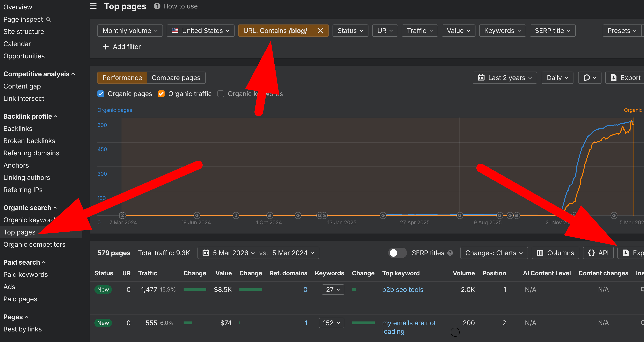Viewport: 644px width, 342px height.
Task: Click the Page inspect search icon
Action: point(49,19)
